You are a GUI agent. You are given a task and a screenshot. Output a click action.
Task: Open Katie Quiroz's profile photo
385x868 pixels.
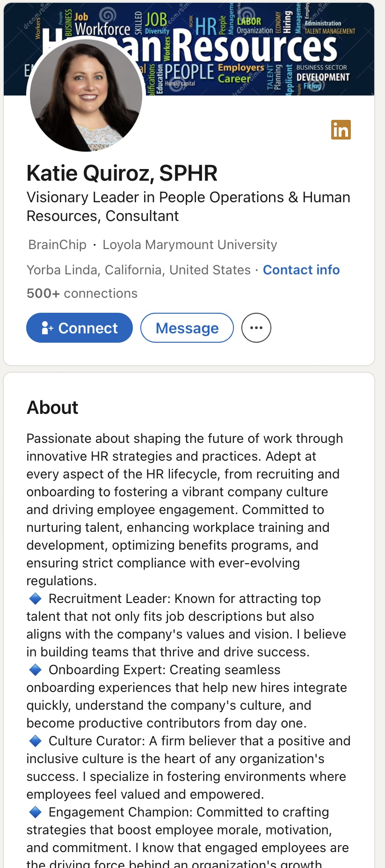(x=87, y=96)
